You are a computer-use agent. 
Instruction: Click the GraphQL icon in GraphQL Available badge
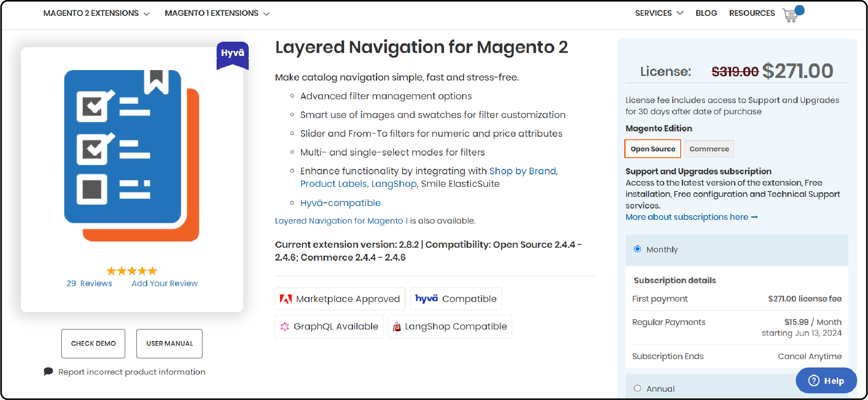tap(285, 327)
